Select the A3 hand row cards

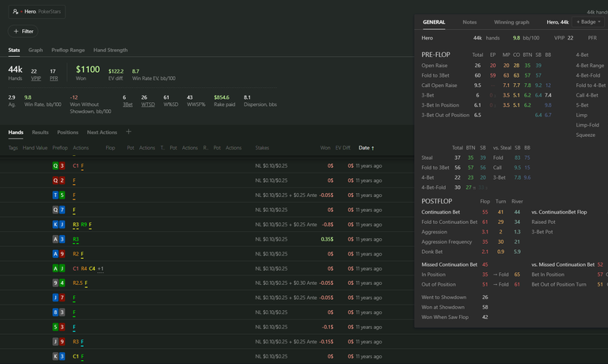[59, 239]
